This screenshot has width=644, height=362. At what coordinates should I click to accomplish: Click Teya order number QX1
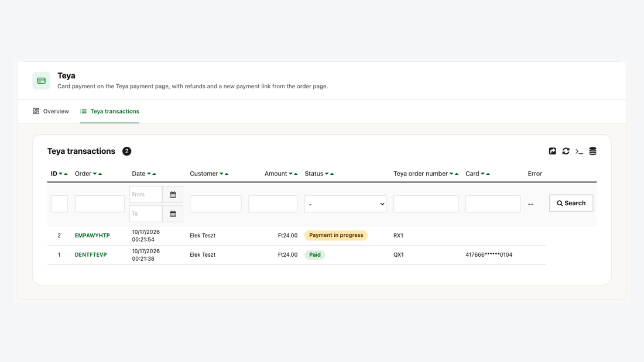coord(398,255)
